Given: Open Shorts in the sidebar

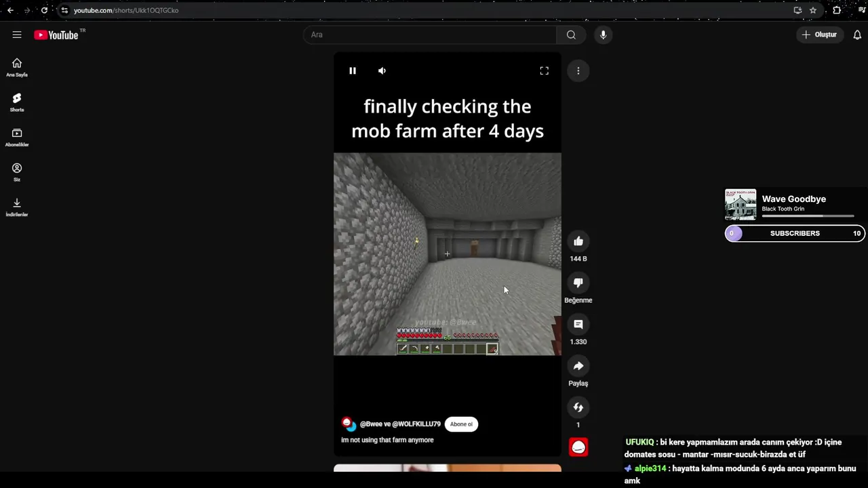Looking at the screenshot, I should [17, 102].
